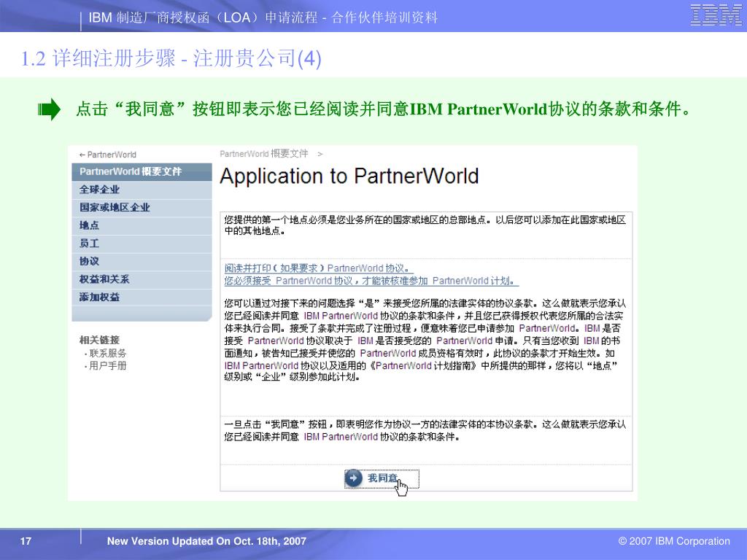
Task: Select 权益和关系 in the sidebar
Action: coord(104,279)
